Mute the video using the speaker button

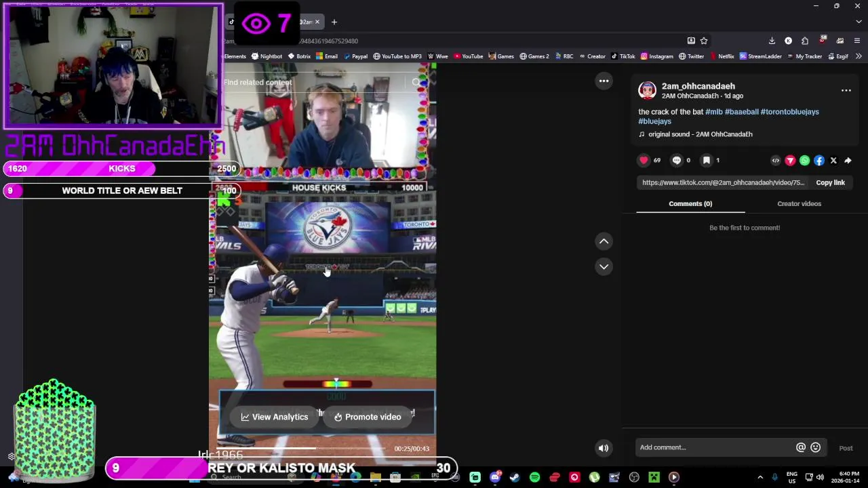[x=604, y=448]
